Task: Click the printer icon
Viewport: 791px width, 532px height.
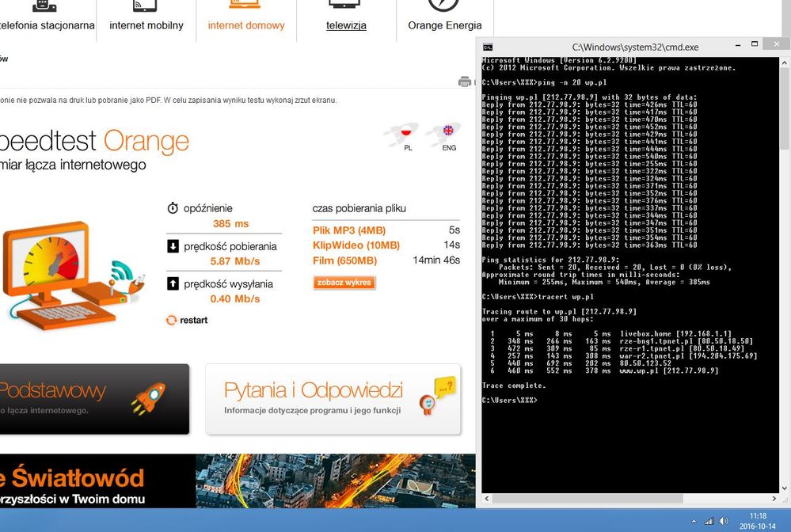Action: (x=465, y=82)
